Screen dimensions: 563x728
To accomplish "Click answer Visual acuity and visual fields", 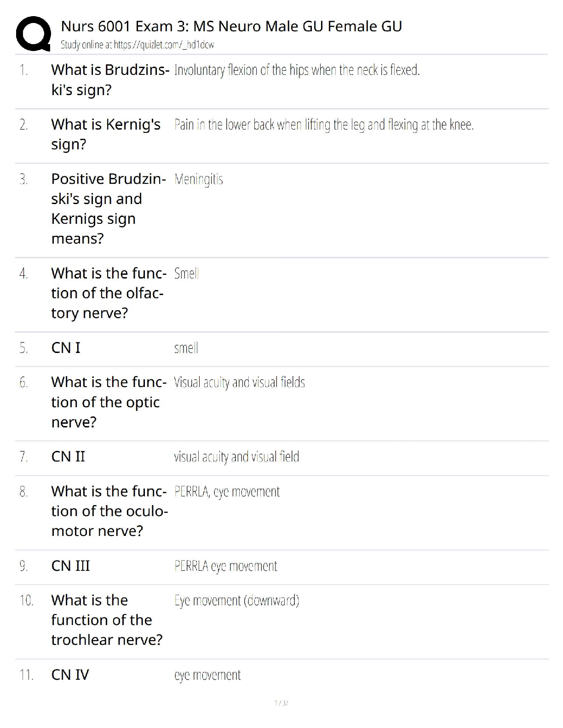I will click(239, 382).
